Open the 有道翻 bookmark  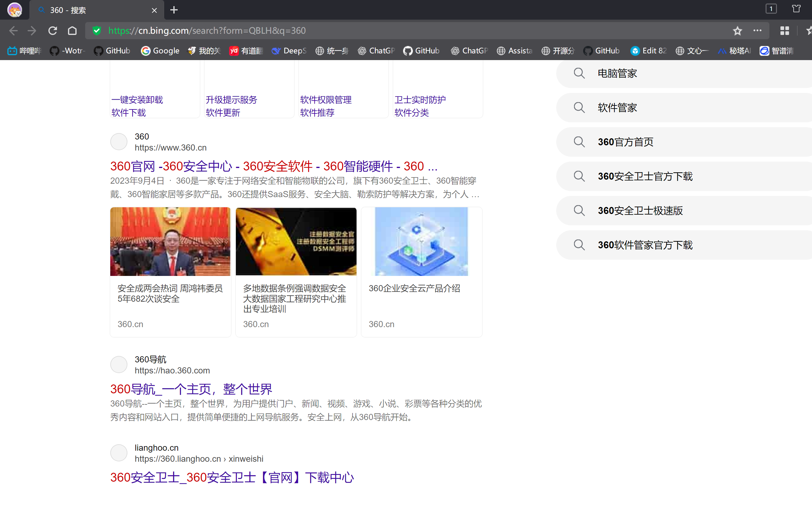pos(246,51)
